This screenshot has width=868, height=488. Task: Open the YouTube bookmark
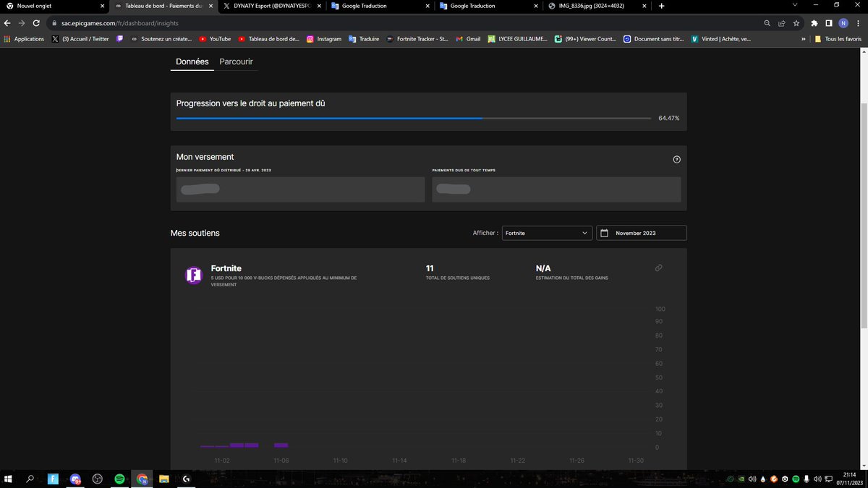[x=215, y=39]
